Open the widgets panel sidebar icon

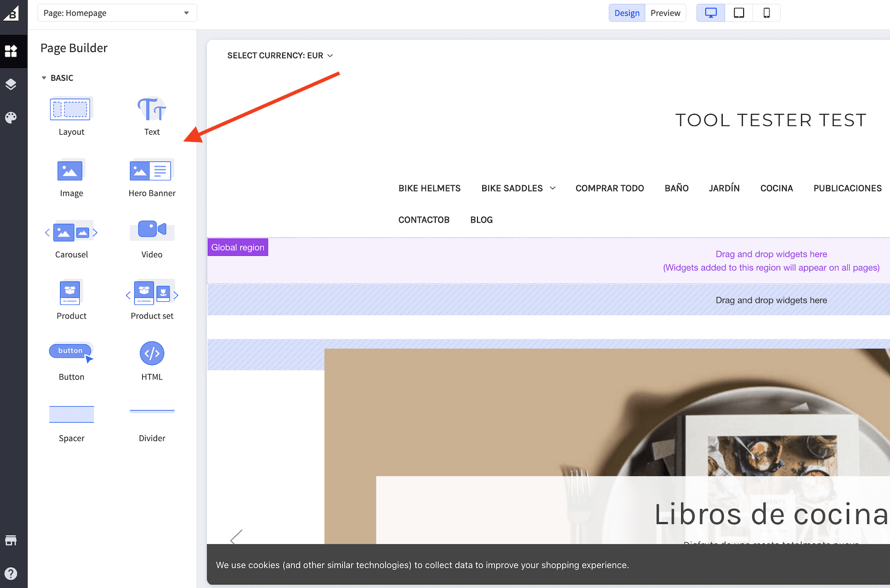click(11, 51)
